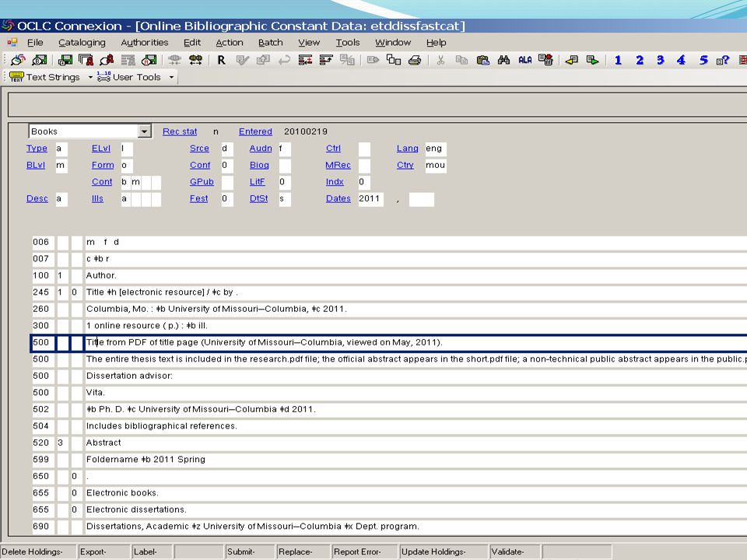Viewport: 747px width, 560px height.
Task: Open the Edit menu
Action: [x=192, y=42]
